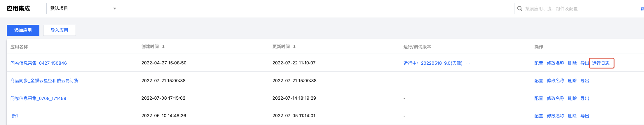The height and width of the screenshot is (125, 644).
Task: Open 问卷信息采集_0708_171459 application
Action: 38,98
